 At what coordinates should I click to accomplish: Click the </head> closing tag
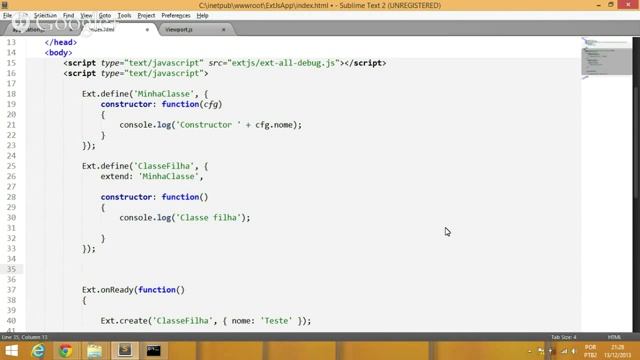click(x=60, y=42)
